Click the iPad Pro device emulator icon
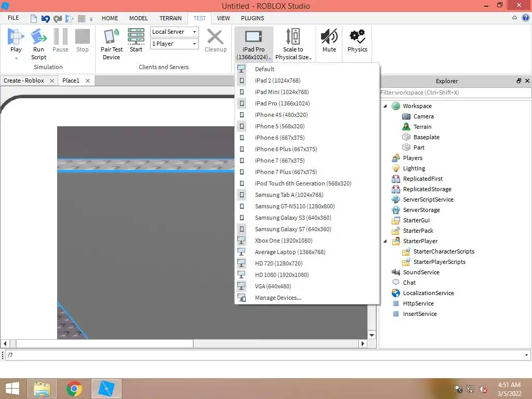Image resolution: width=532 pixels, height=399 pixels. (x=254, y=36)
